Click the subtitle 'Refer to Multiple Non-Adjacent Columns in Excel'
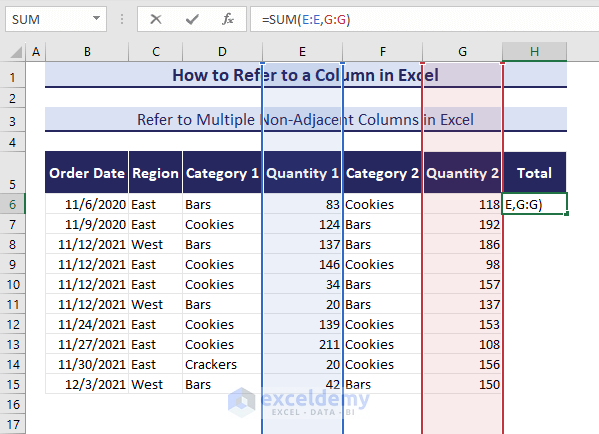This screenshot has height=434, width=599. [x=305, y=120]
